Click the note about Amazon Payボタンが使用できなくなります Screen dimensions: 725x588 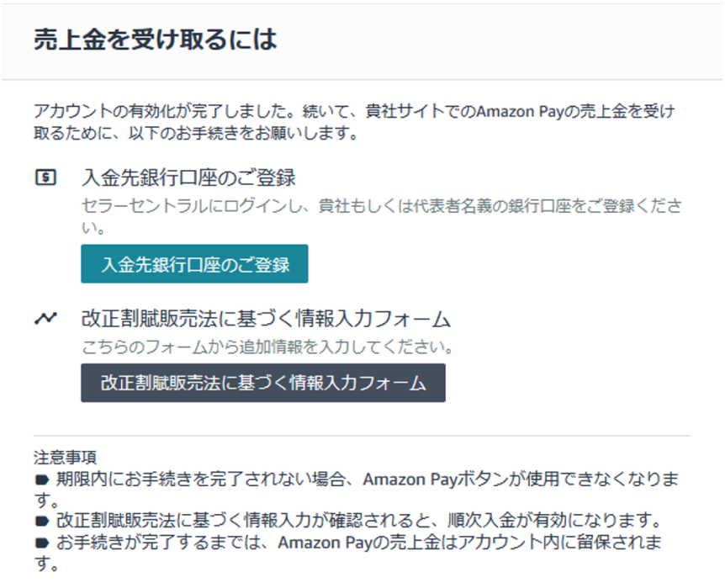coord(357,490)
